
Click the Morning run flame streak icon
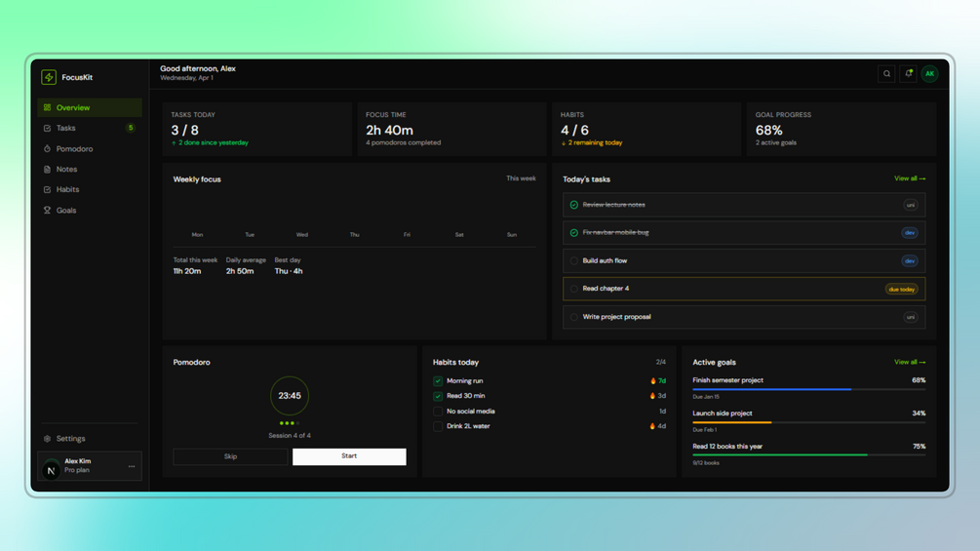pos(653,380)
